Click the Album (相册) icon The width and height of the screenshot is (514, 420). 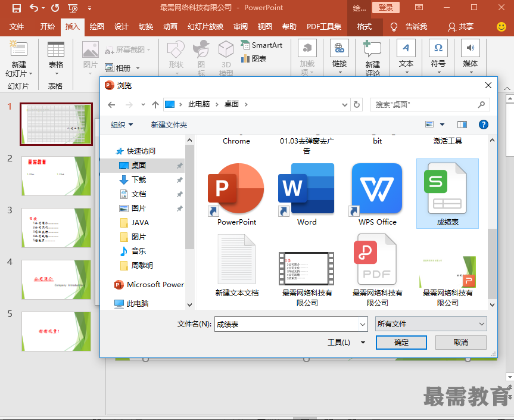click(x=109, y=68)
